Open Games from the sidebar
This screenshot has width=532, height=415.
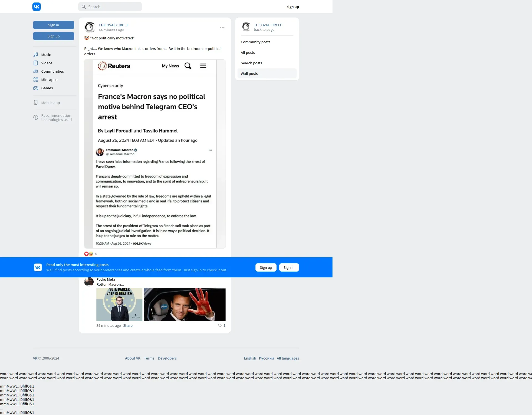(47, 88)
